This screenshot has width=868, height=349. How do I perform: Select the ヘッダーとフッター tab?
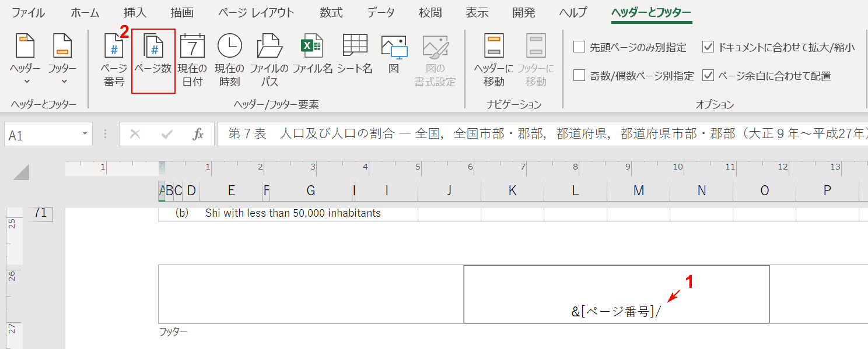click(x=652, y=12)
